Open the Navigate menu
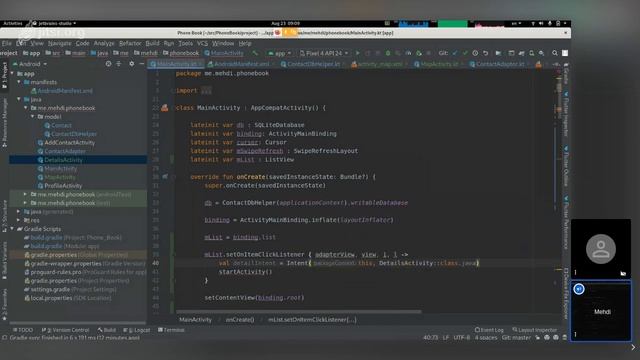Image resolution: width=640 pixels, height=360 pixels. [x=60, y=43]
